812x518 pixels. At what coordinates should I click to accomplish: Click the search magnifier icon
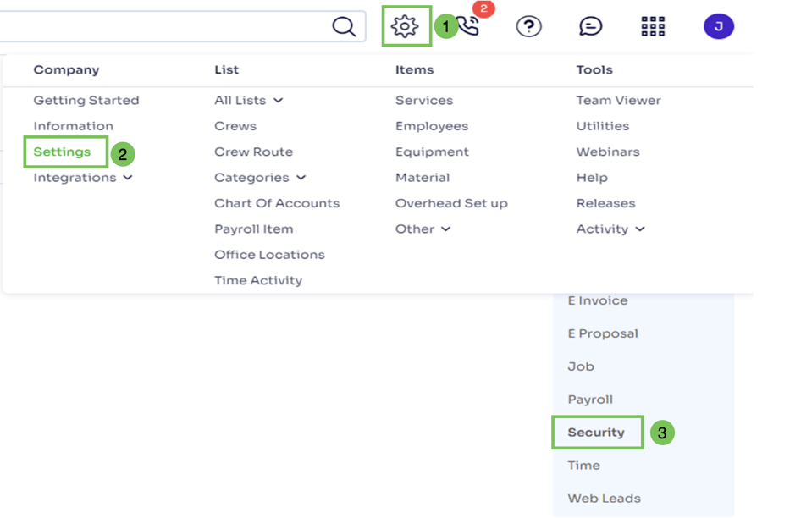pyautogui.click(x=344, y=26)
